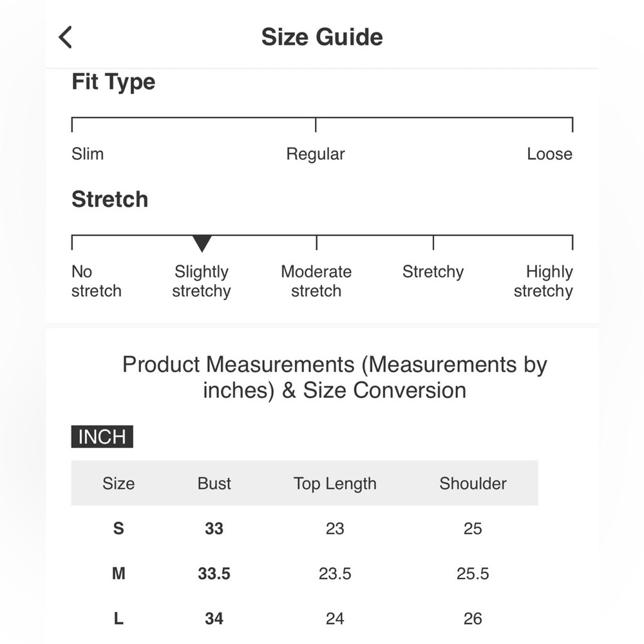Select the size L row

[305, 618]
